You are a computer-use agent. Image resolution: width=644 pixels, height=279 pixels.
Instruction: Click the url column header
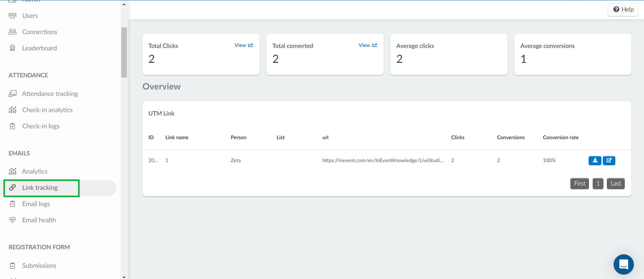(x=326, y=137)
